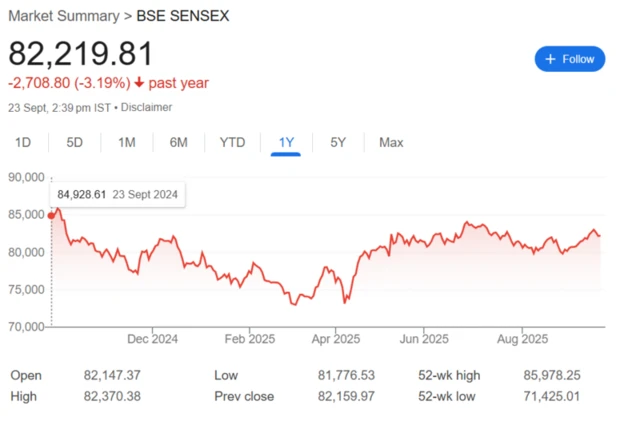Viewport: 640px width, 421px height.
Task: Show the Max chart range
Action: (x=391, y=143)
